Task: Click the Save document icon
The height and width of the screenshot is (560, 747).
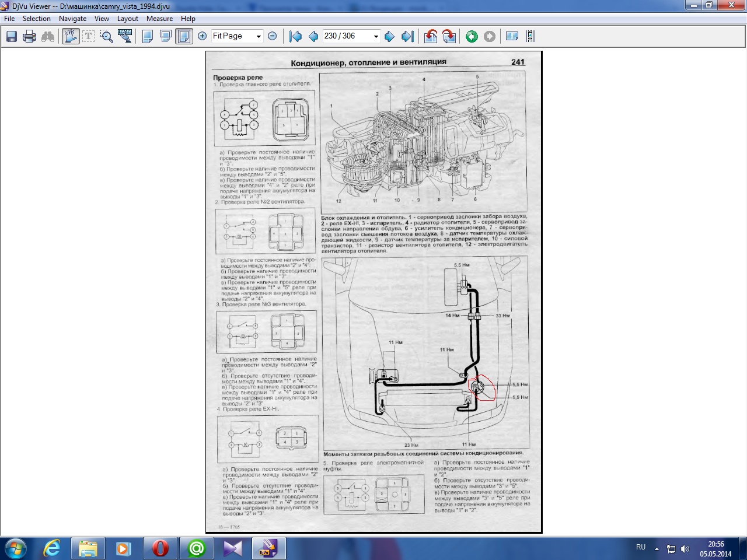Action: point(12,36)
